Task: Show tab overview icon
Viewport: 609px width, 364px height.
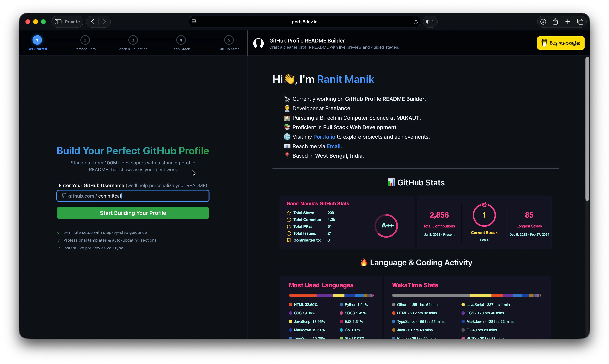Action: click(x=580, y=22)
